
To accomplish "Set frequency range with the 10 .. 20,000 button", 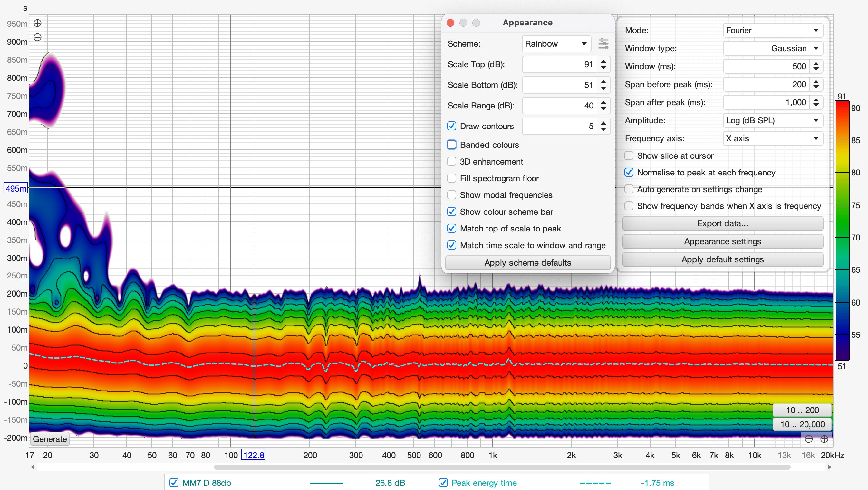I will click(802, 424).
